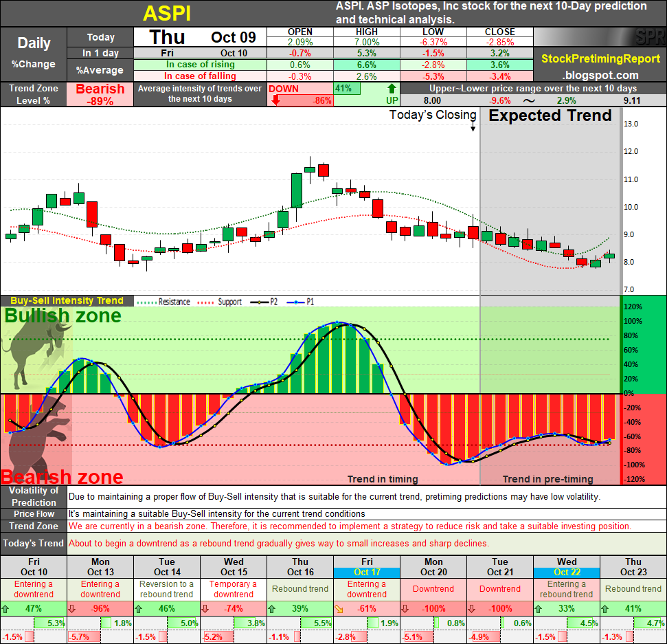Click the green up arrow for Wed Oct 22
Screen dimensions: 667x644
coord(538,609)
